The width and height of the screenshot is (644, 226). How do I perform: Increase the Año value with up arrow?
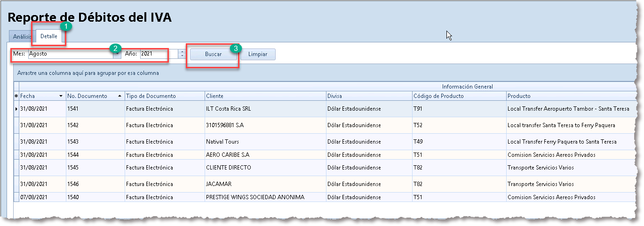pos(182,52)
